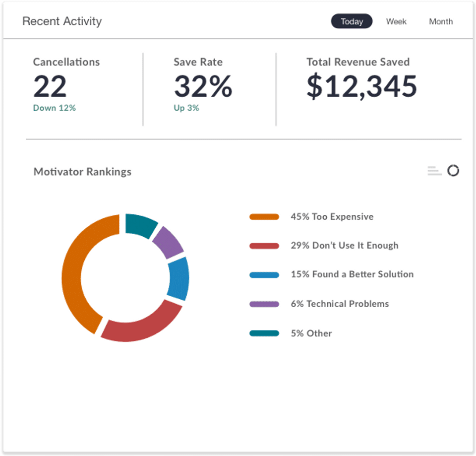Select the Today time range
This screenshot has height=456, width=476.
click(352, 21)
